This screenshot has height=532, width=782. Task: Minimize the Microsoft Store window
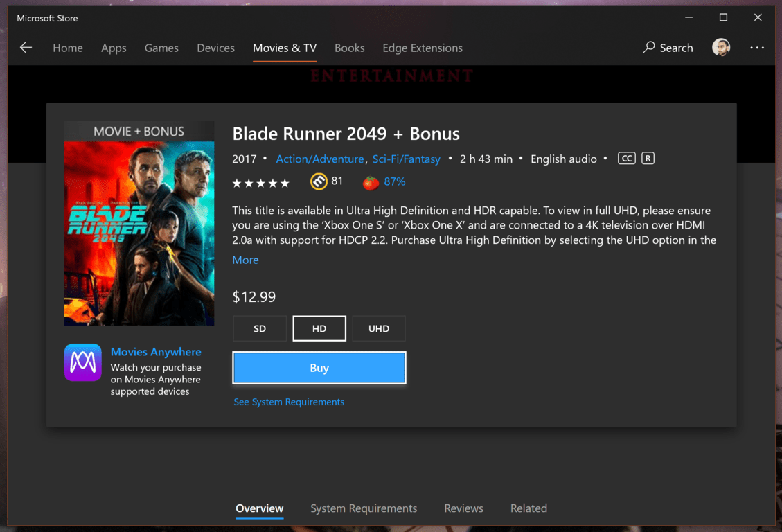688,17
